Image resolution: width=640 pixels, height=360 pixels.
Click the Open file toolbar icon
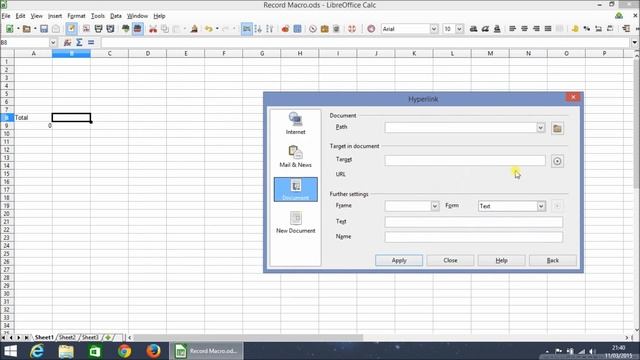coord(27,29)
